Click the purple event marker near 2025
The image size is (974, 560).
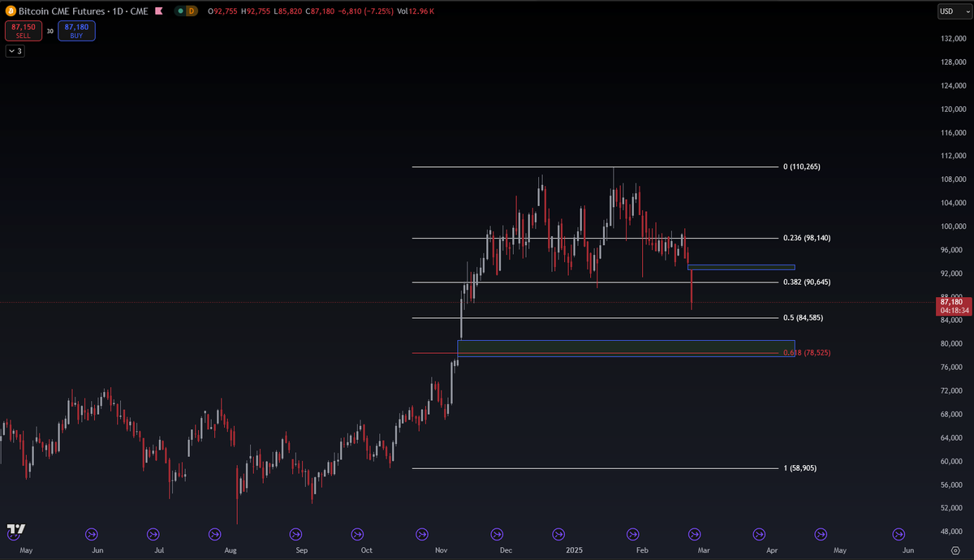click(558, 534)
